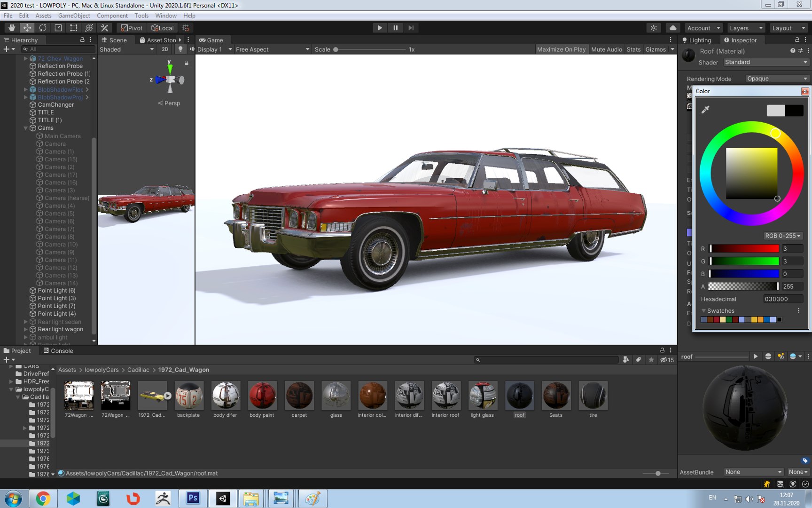Select the Move tool
The image size is (812, 508).
pos(27,28)
